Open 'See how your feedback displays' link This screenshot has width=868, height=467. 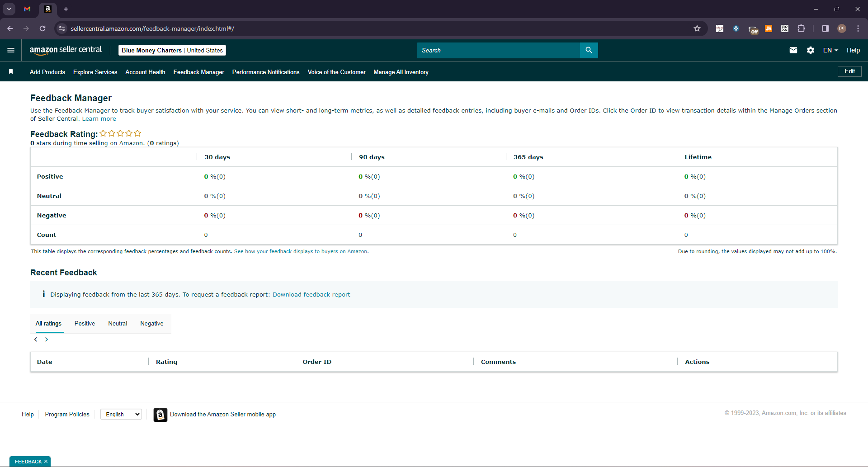coord(301,251)
